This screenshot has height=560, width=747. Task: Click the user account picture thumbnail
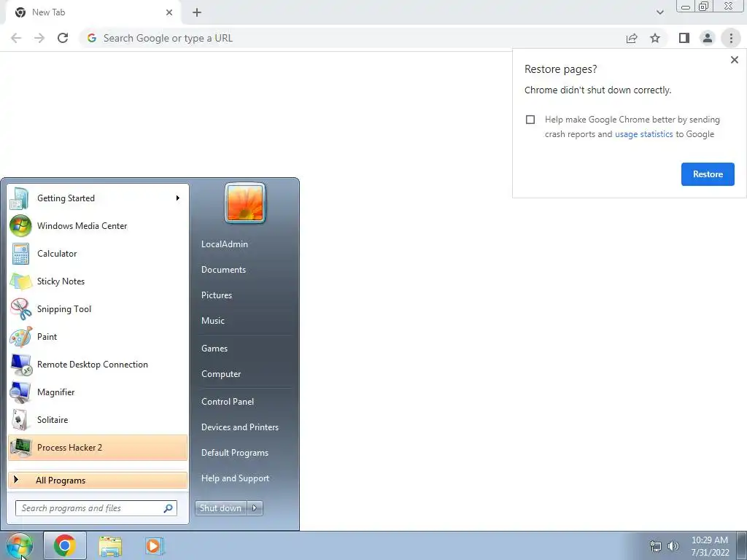[x=245, y=203]
